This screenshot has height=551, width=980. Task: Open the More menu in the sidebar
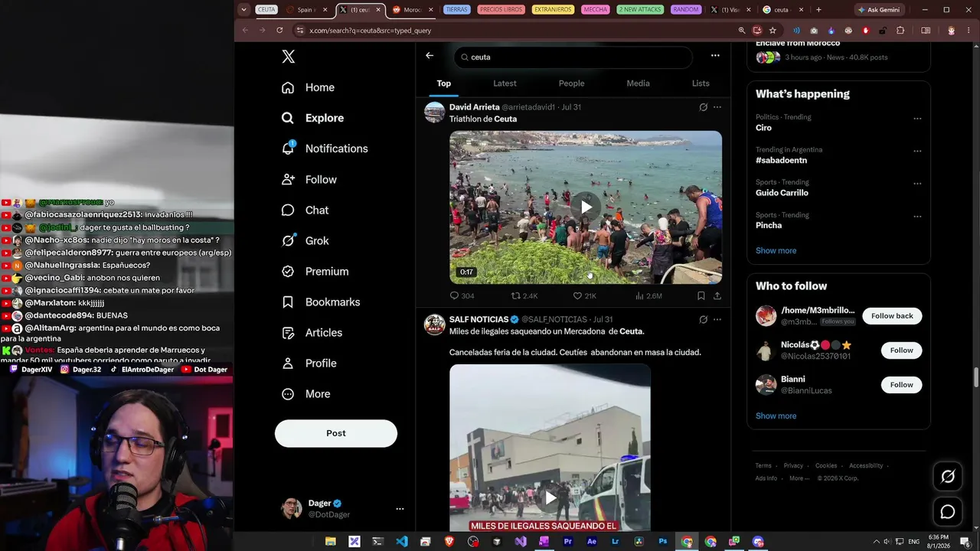click(x=305, y=393)
